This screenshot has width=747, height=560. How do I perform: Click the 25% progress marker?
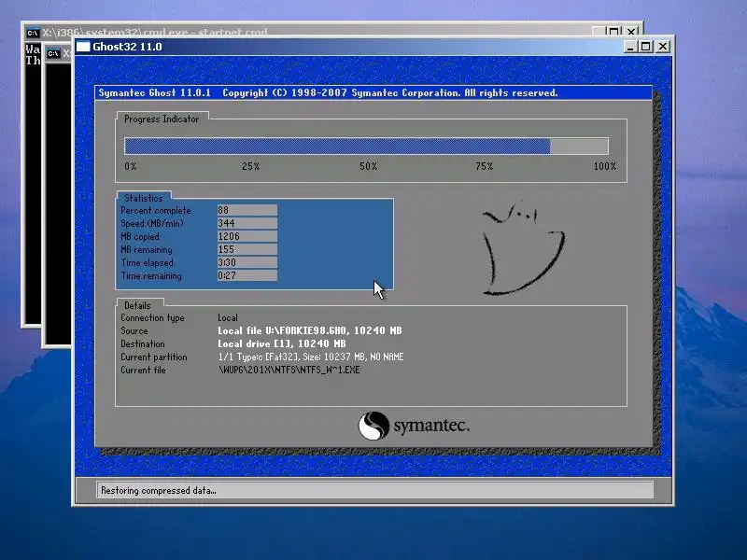point(250,166)
